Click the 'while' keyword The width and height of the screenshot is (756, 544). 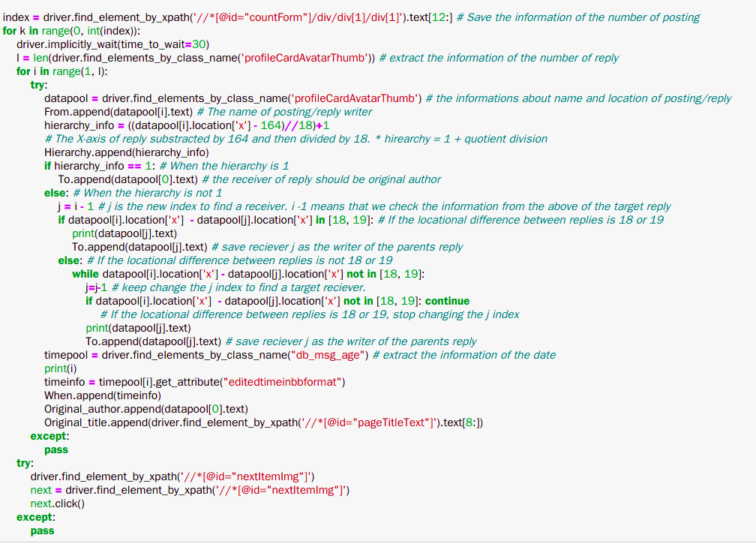85,273
